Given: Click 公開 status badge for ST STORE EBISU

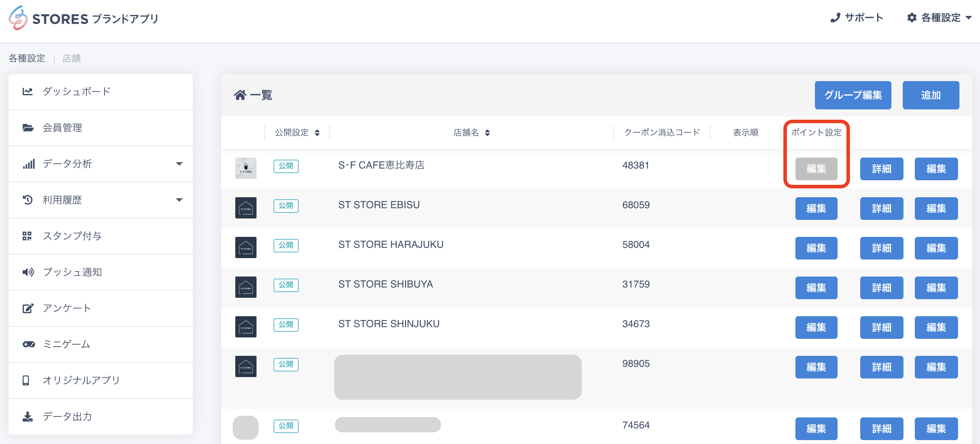Looking at the screenshot, I should click(x=286, y=206).
